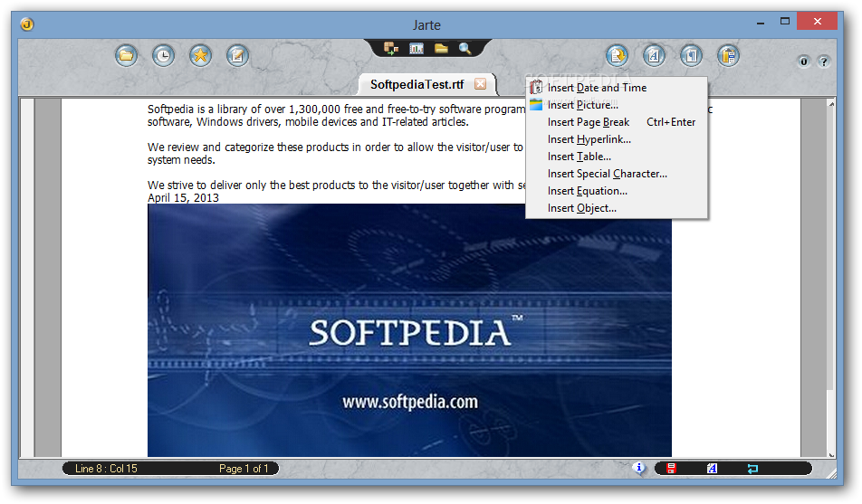Close the SoftpediaTest.rtf tab

481,83
